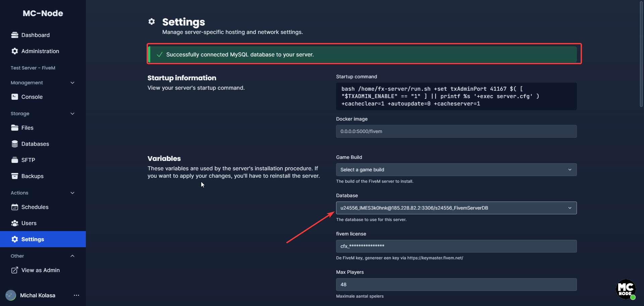Click the Docker image field
Viewport: 644px width, 306px height.
[456, 131]
